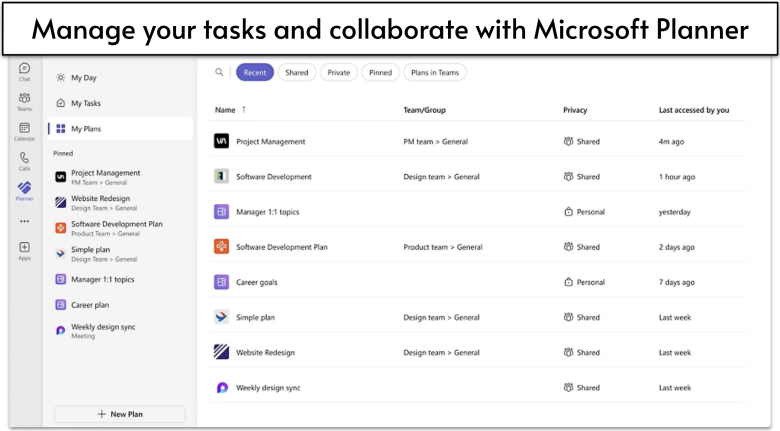Select the Private filter pill
The width and height of the screenshot is (780, 431).
click(x=339, y=72)
